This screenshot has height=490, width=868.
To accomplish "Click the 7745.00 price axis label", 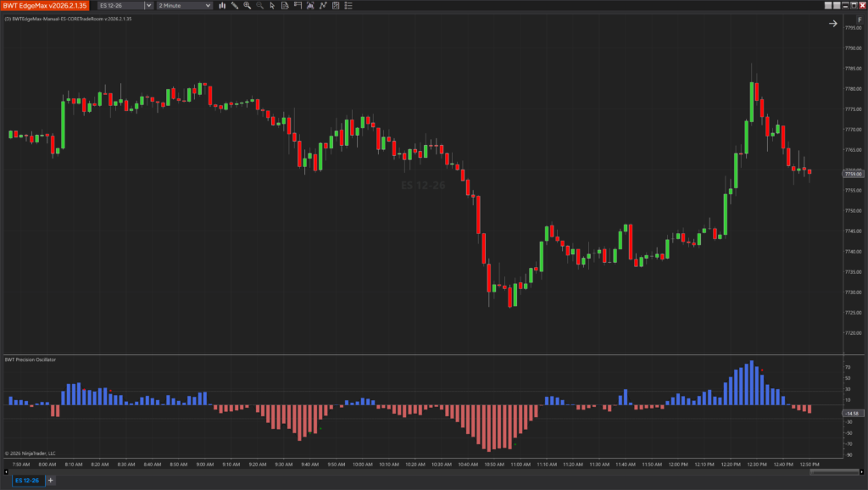I will pos(854,231).
